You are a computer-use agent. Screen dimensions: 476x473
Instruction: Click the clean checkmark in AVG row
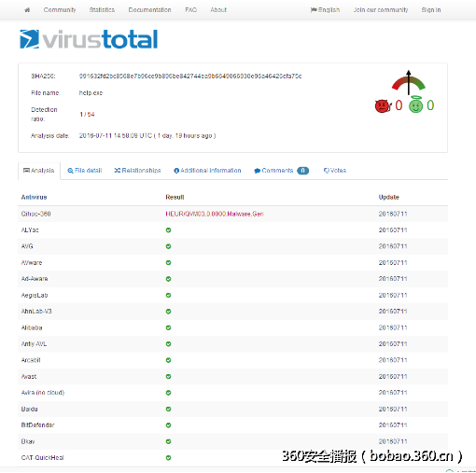[168, 246]
